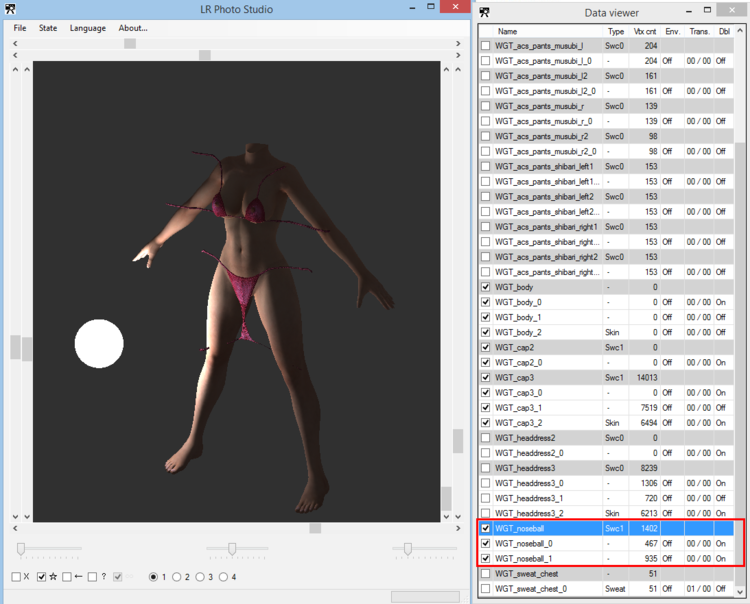
Task: Uncheck the WGT_noseball_0 checkbox
Action: tap(485, 543)
